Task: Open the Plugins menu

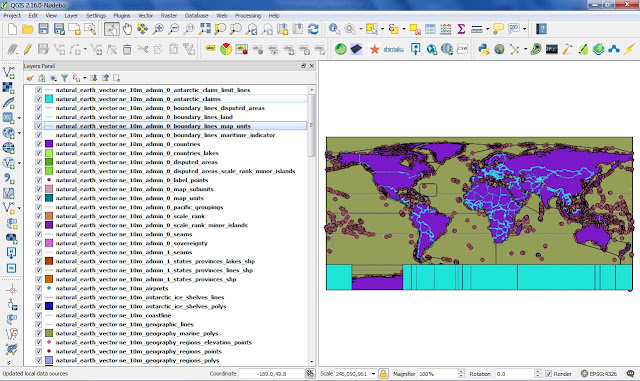Action: pos(122,16)
